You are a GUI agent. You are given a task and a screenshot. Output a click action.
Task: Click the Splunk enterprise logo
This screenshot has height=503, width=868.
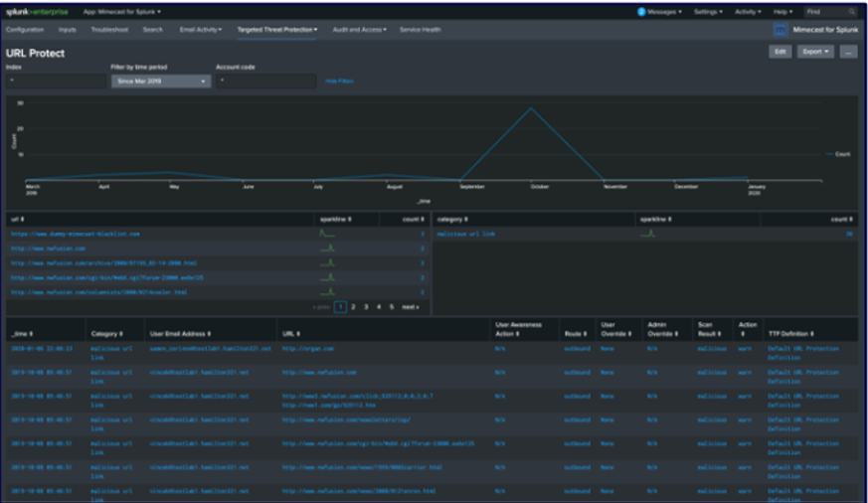pyautogui.click(x=38, y=12)
